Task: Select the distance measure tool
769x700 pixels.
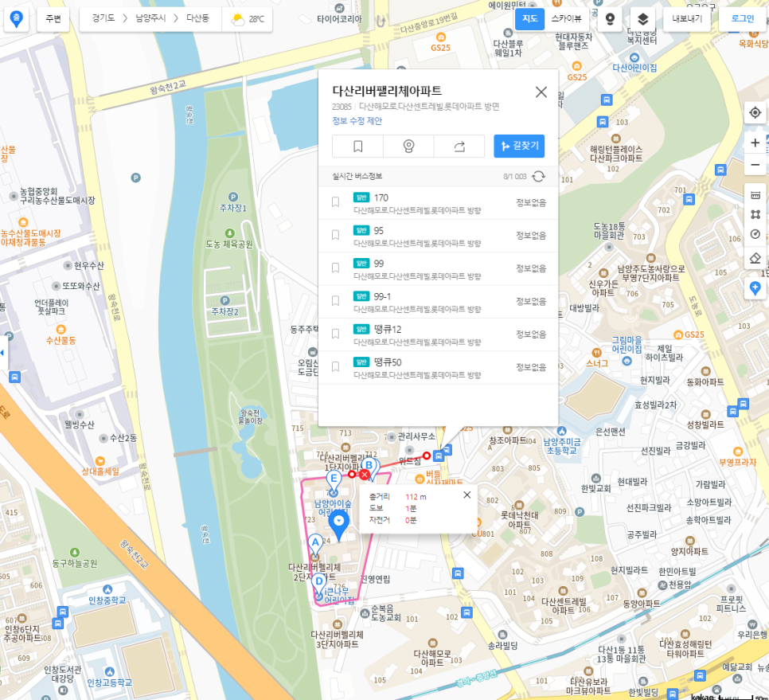Action: click(x=755, y=195)
